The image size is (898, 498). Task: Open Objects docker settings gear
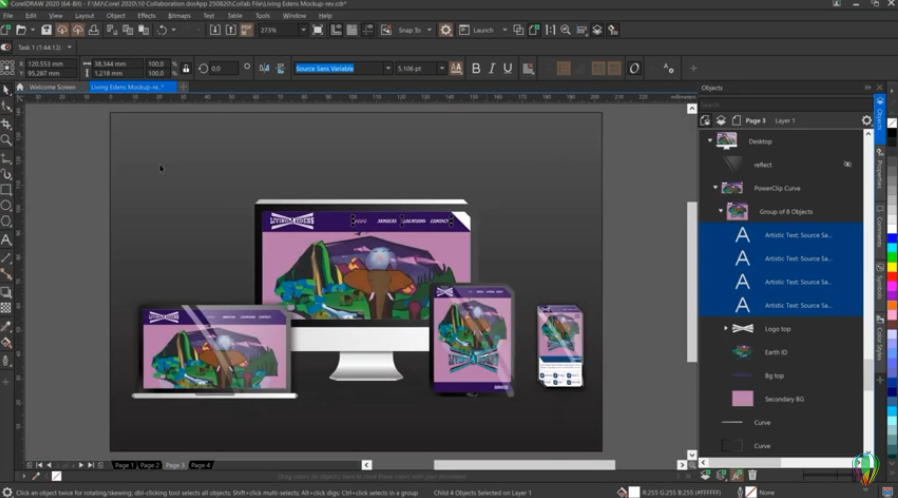pos(867,121)
